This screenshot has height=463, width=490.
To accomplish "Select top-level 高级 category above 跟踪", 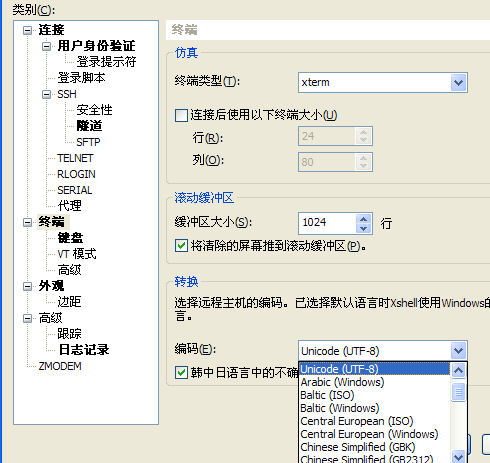I will pos(50,318).
